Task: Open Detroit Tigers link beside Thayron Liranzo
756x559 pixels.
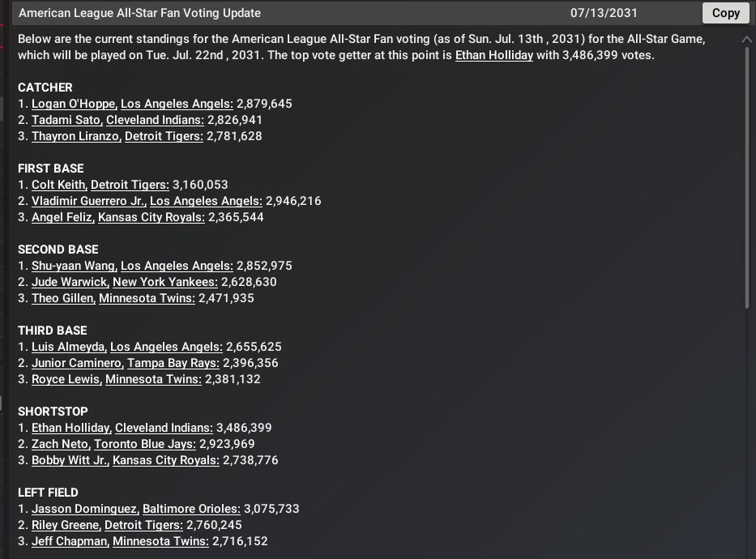Action: [x=163, y=136]
